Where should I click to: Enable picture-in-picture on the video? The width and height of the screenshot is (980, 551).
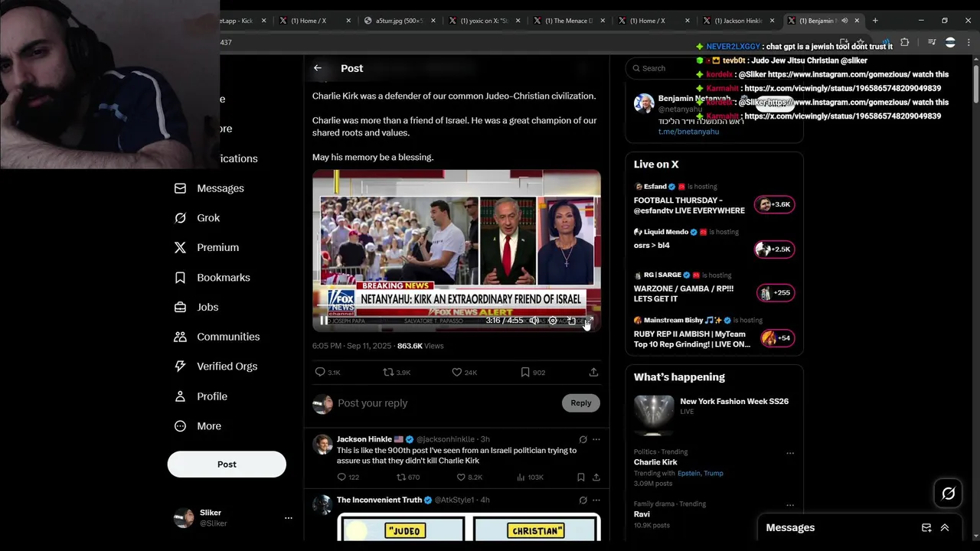coord(571,321)
